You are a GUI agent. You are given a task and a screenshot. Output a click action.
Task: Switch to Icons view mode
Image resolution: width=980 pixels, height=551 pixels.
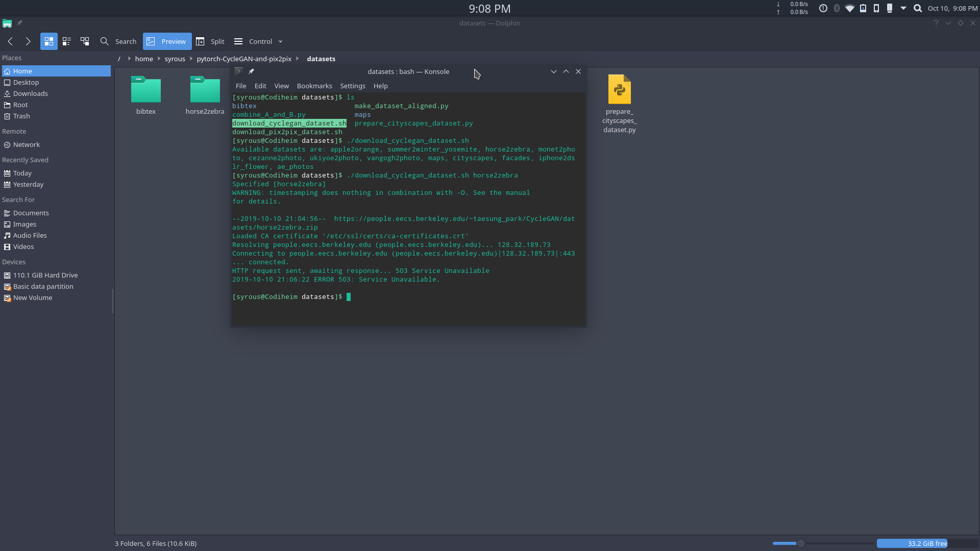[x=49, y=41]
